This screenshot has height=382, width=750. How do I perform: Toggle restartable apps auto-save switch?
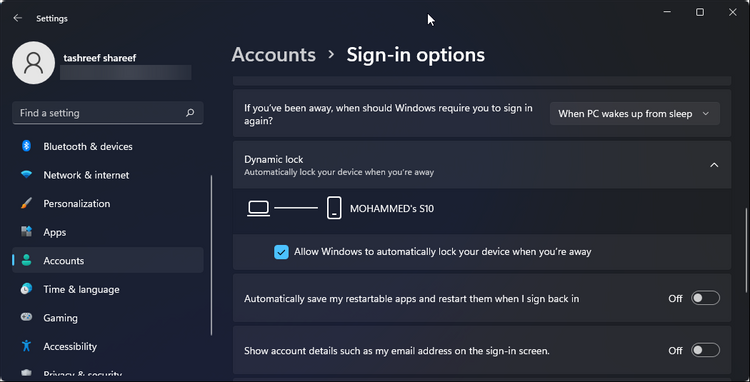point(705,299)
